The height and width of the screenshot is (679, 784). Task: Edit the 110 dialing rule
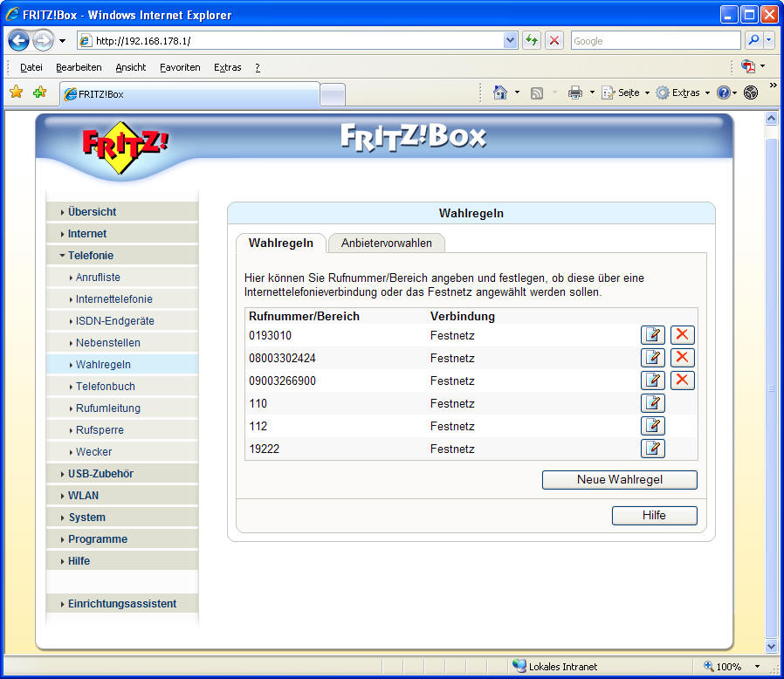tap(652, 403)
